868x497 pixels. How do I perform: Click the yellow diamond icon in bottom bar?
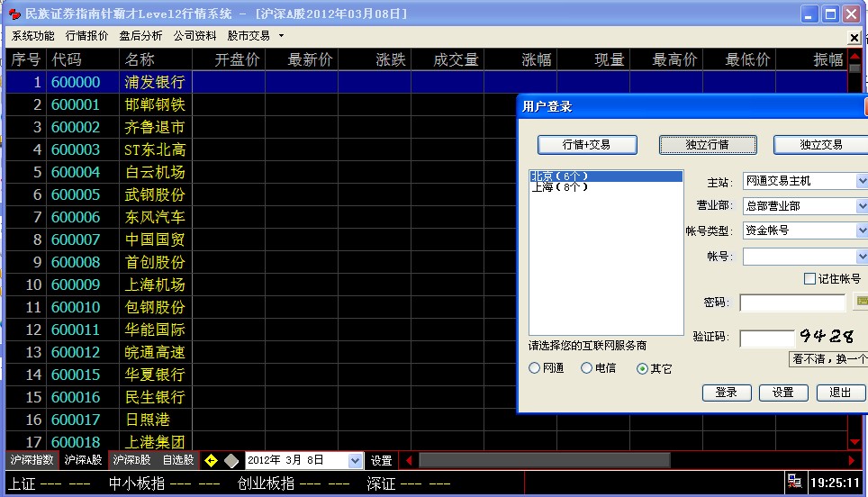212,461
